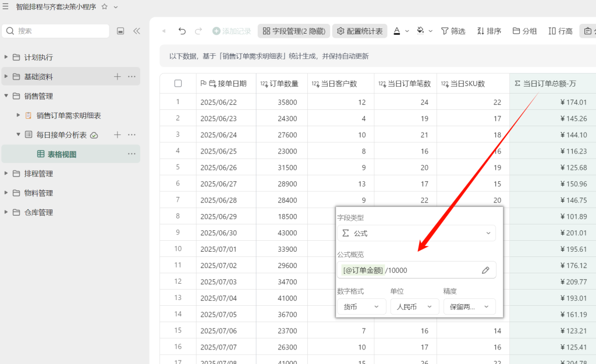This screenshot has height=364, width=596.
Task: Open the text color dropdown arrow
Action: pos(407,31)
